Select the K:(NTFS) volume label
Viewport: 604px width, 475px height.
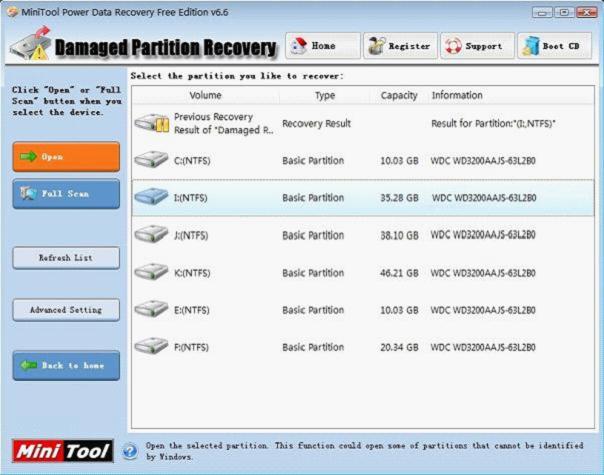(192, 273)
